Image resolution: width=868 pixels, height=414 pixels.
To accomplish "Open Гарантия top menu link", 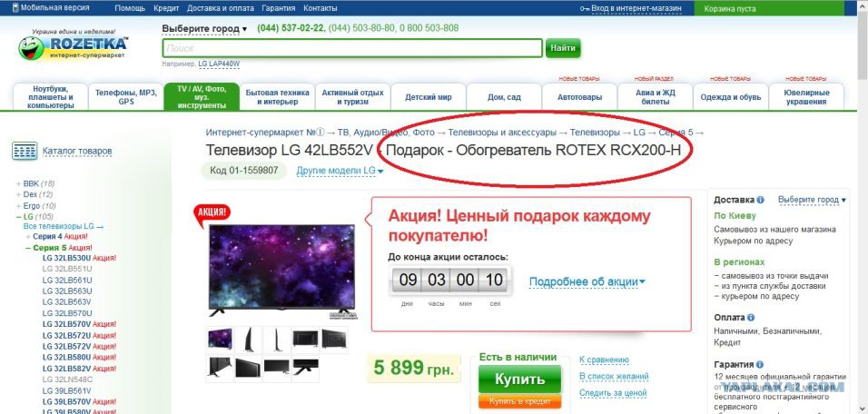I will pyautogui.click(x=279, y=8).
